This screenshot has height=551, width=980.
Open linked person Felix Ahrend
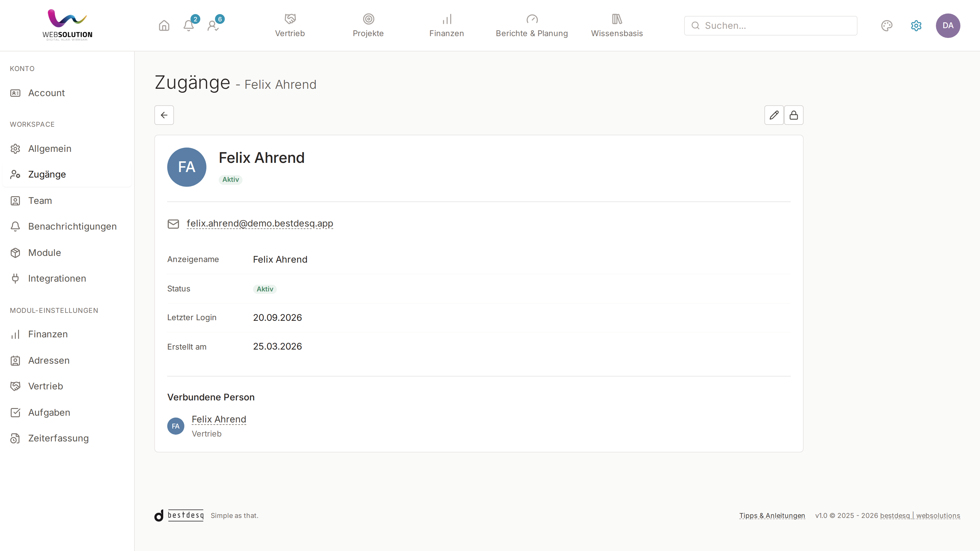pyautogui.click(x=219, y=419)
